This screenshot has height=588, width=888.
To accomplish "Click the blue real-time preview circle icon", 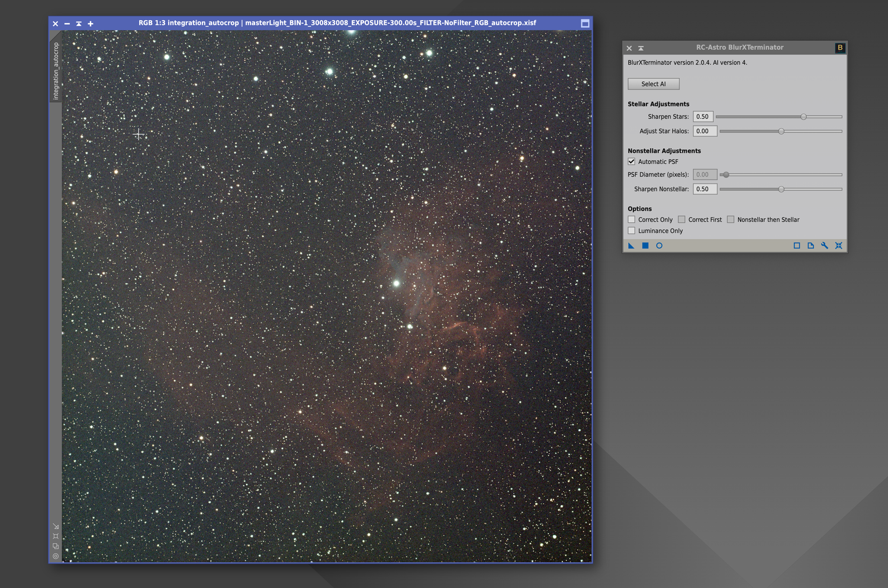I will tap(659, 246).
